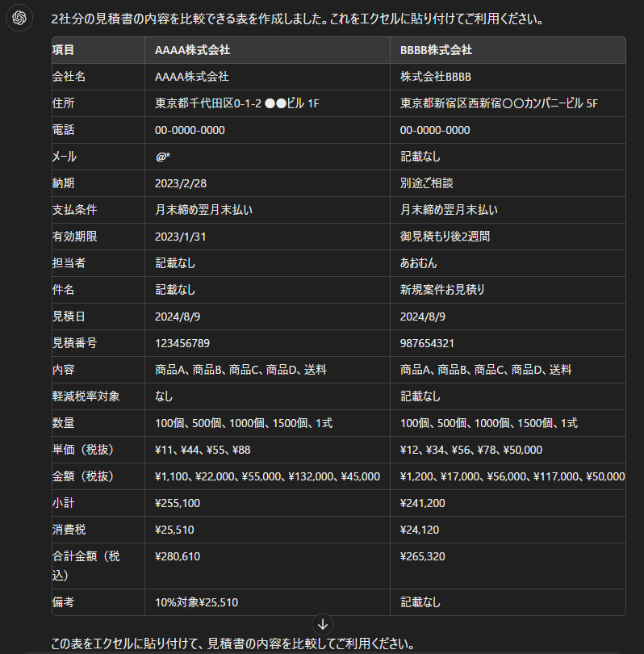
Task: Click the '金額（税抜）' row label
Action: pos(83,476)
